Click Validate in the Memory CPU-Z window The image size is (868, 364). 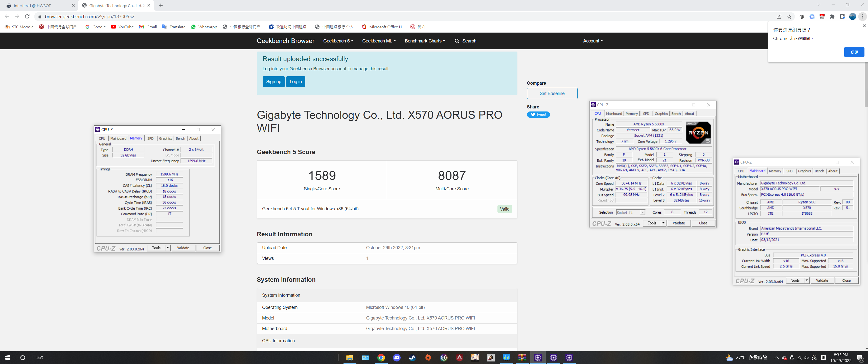(x=183, y=248)
